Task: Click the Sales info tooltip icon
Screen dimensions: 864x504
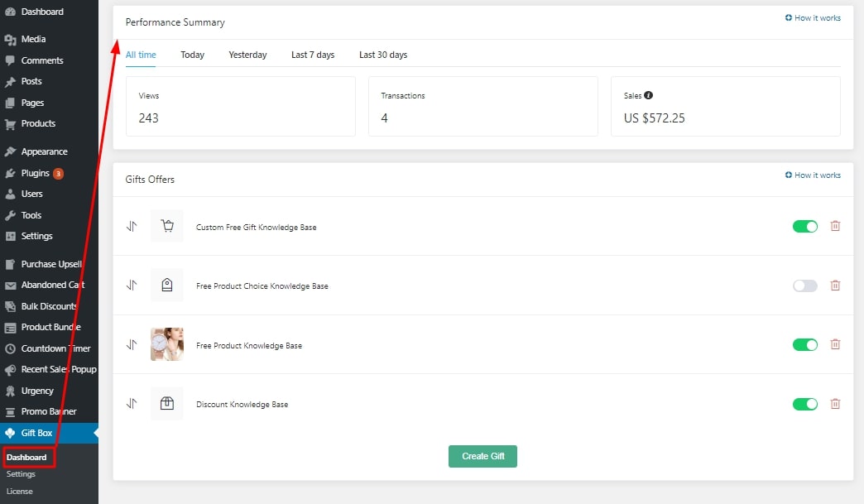Action: click(x=649, y=95)
